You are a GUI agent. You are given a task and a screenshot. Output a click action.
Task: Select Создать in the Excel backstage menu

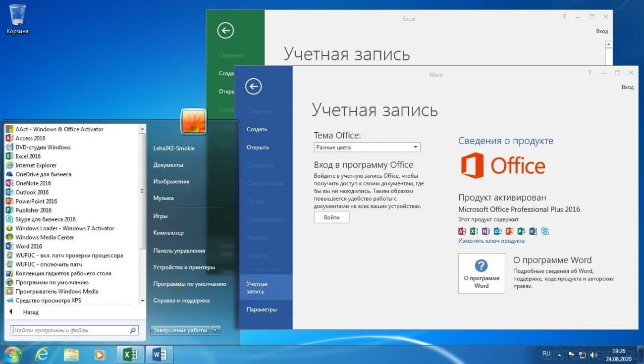226,73
